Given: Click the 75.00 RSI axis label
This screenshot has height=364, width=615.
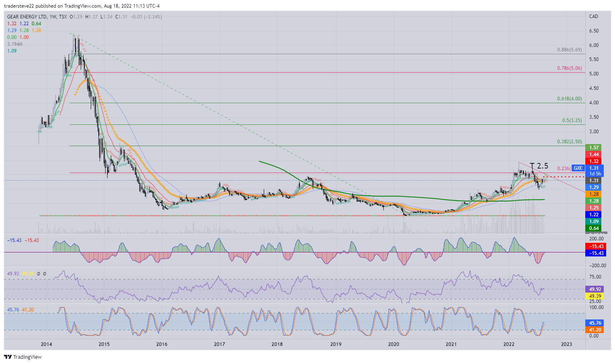Looking at the screenshot, I should click(595, 277).
